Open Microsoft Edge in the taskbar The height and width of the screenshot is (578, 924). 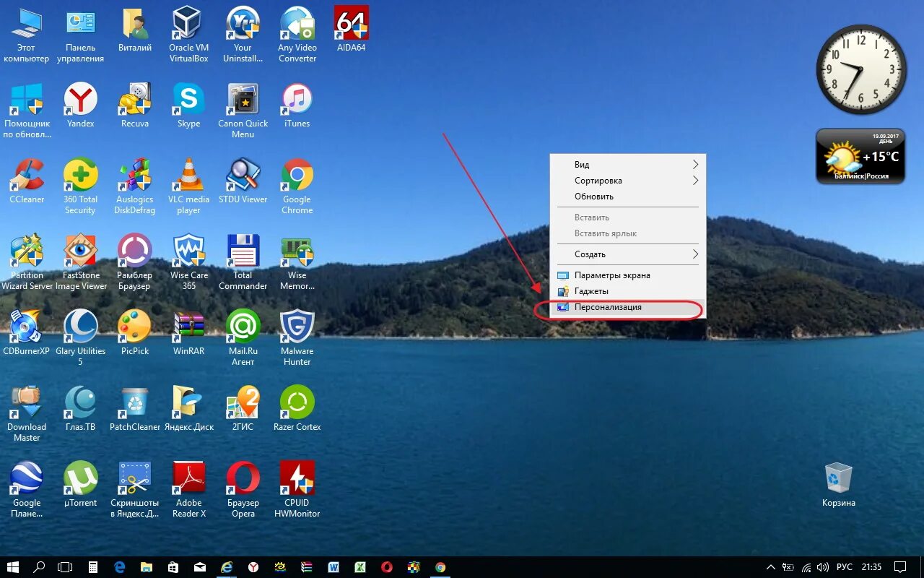119,568
